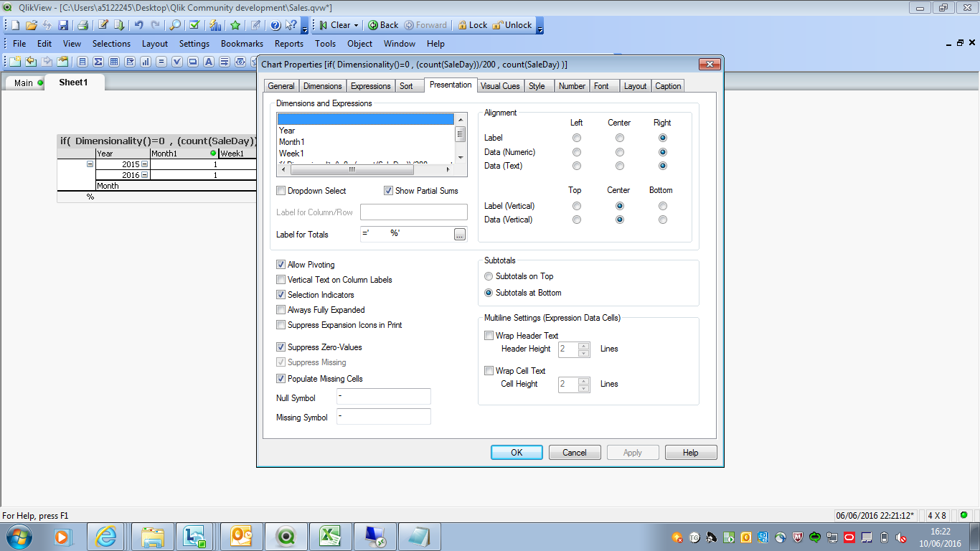The width and height of the screenshot is (980, 551).
Task: Open Outlook from the taskbar
Action: click(x=242, y=536)
